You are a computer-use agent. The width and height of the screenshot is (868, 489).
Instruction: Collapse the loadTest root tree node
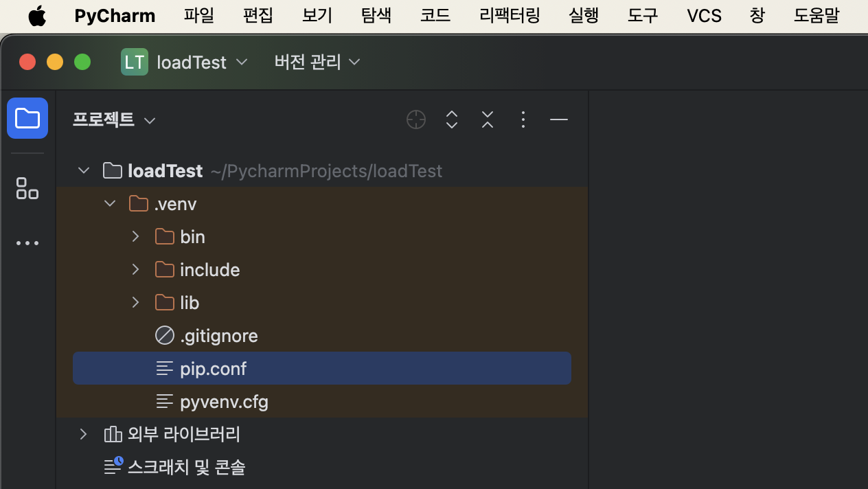pyautogui.click(x=84, y=170)
